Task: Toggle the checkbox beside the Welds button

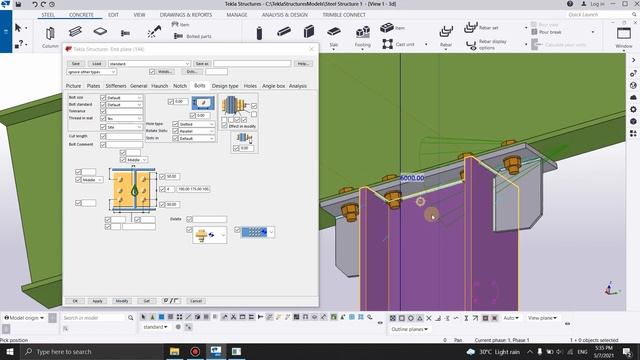Action: (x=152, y=71)
